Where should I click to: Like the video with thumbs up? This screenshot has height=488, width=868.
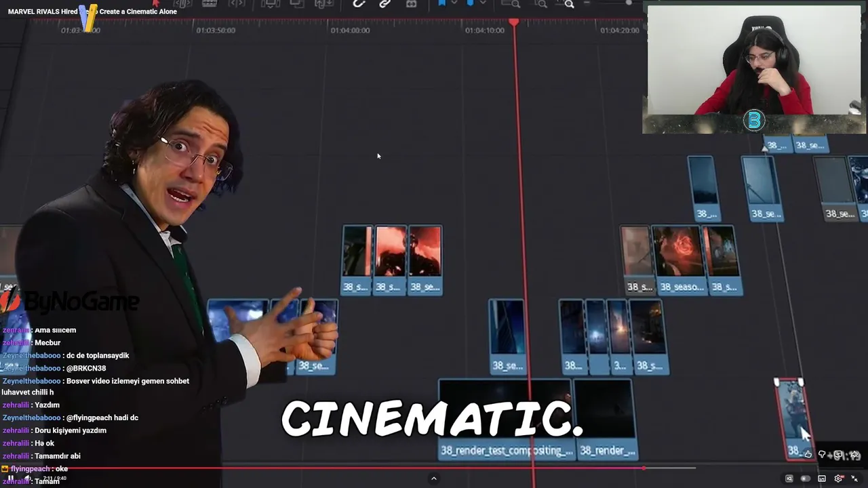click(x=808, y=454)
